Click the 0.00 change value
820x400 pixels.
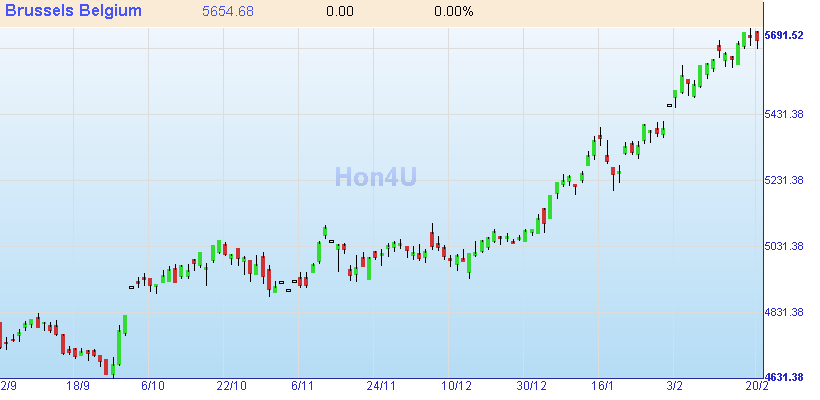tap(340, 12)
